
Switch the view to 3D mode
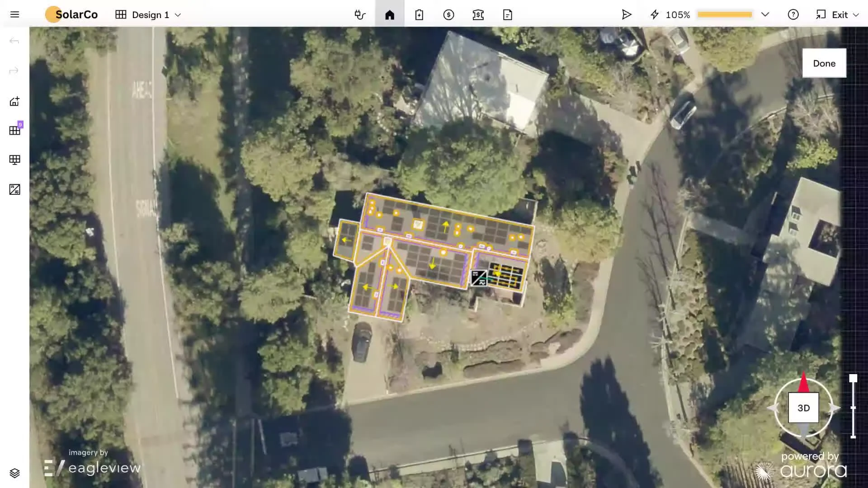point(803,408)
